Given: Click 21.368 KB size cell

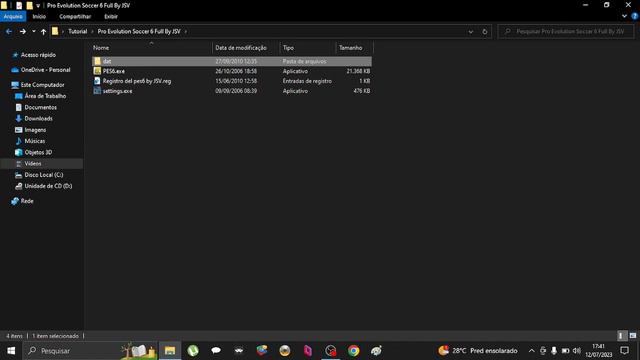Looking at the screenshot, I should [358, 71].
